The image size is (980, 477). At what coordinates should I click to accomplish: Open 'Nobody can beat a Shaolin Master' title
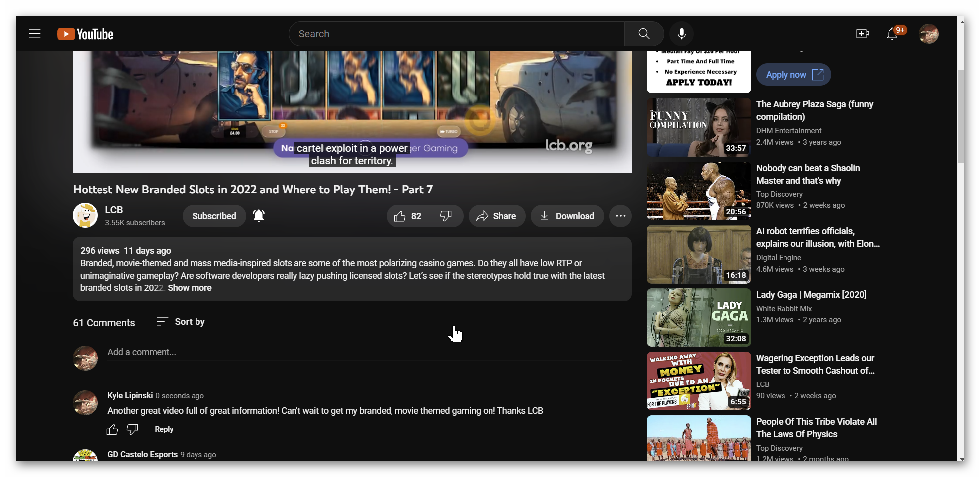[x=808, y=174]
